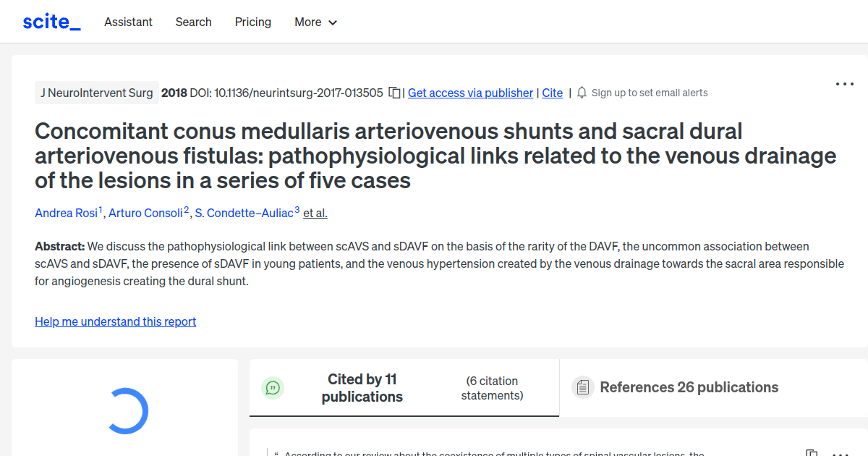Image resolution: width=868 pixels, height=456 pixels.
Task: Select author S. Condette-Auliac
Action: (243, 213)
